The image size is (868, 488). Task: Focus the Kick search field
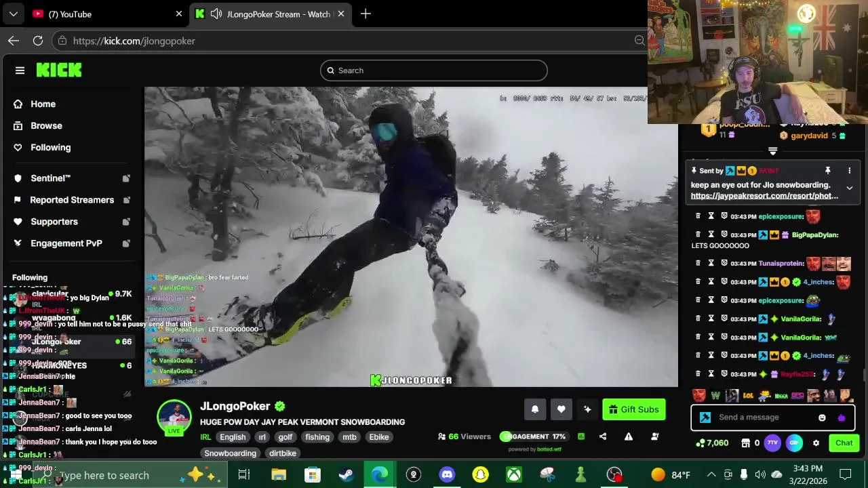tap(434, 70)
